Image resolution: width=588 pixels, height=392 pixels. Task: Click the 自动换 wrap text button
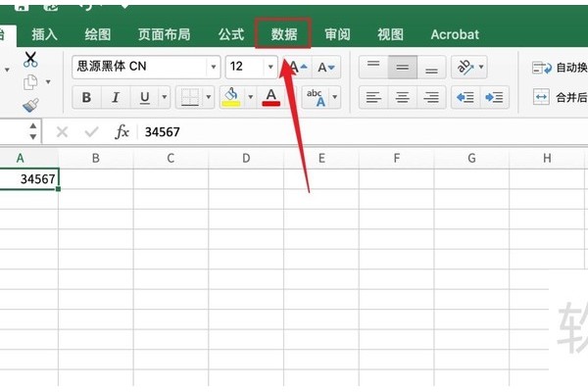click(560, 68)
